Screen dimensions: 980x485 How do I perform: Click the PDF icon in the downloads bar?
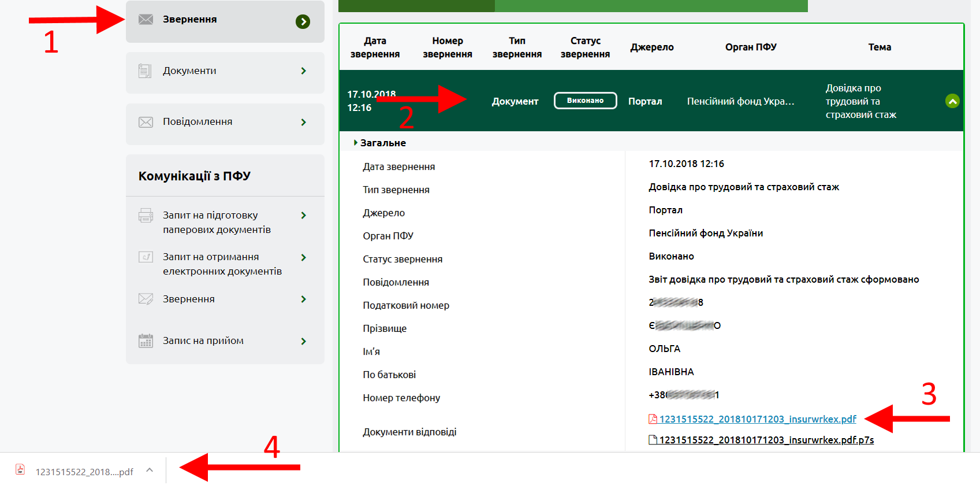[20, 469]
